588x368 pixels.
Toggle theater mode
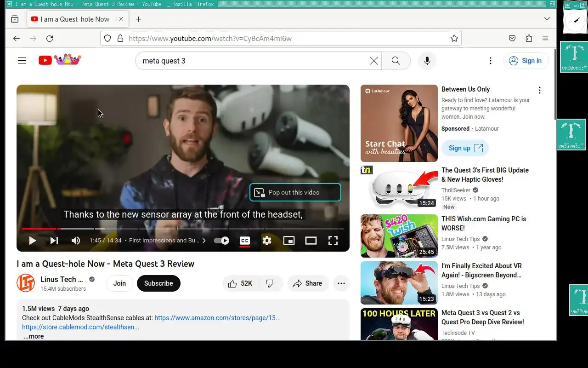[311, 241]
